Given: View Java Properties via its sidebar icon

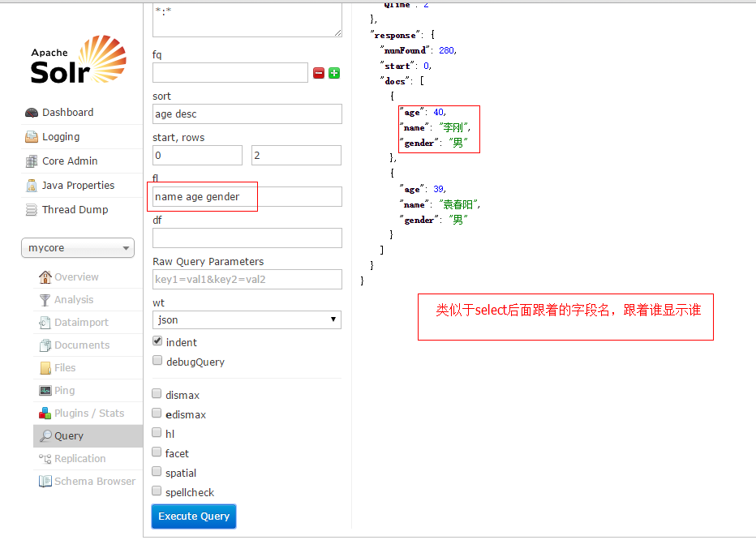Looking at the screenshot, I should [x=31, y=185].
